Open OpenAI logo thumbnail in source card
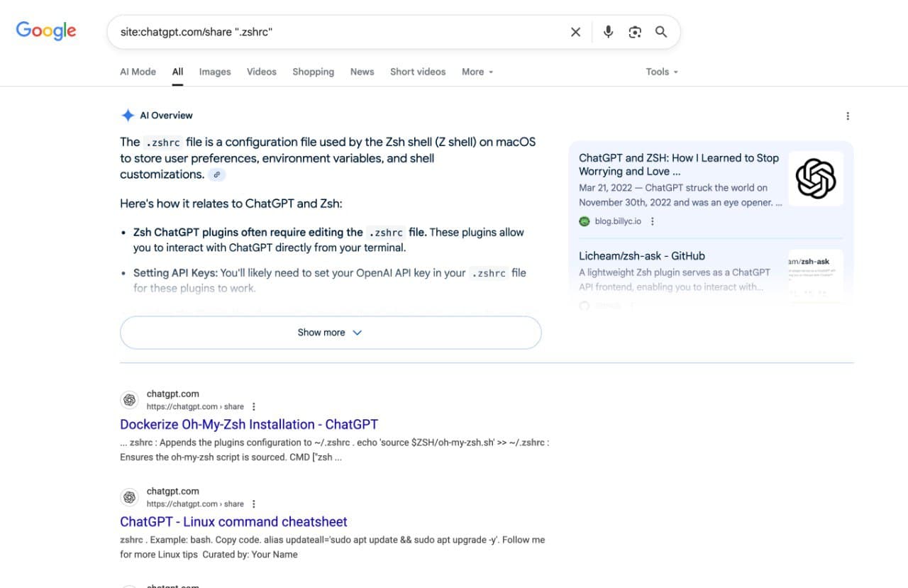The width and height of the screenshot is (908, 588). point(816,178)
